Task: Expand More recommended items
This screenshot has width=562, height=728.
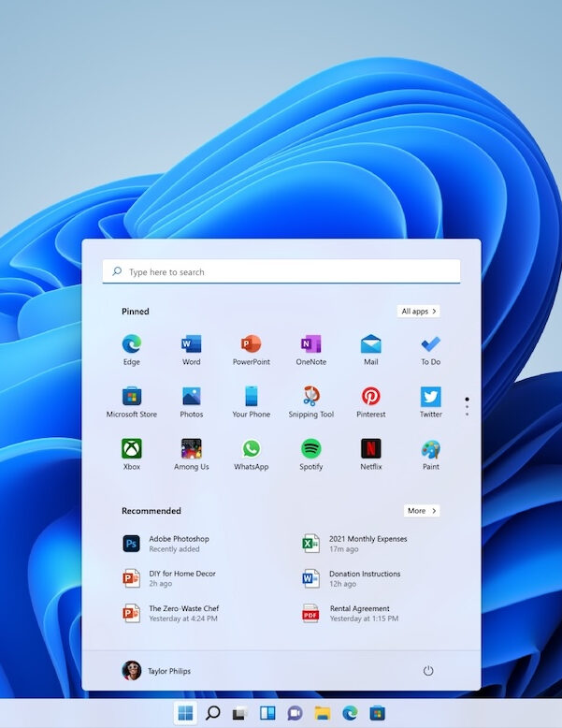Action: tap(421, 511)
